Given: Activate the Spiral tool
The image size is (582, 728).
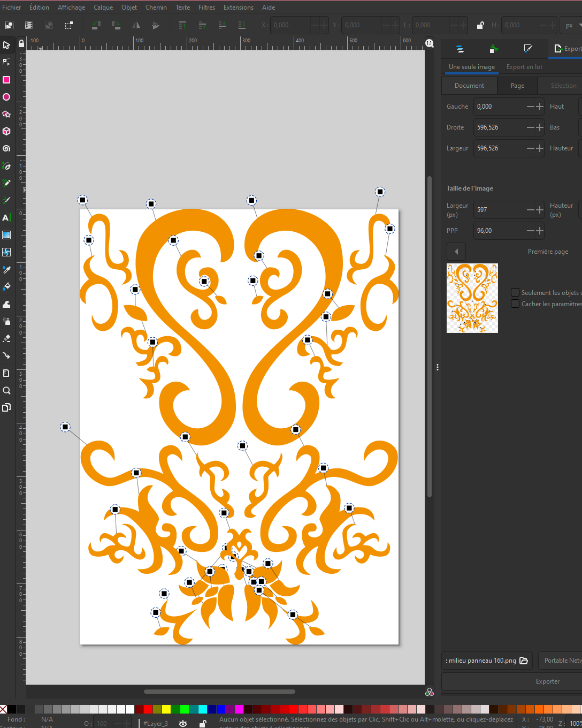Looking at the screenshot, I should [x=6, y=149].
